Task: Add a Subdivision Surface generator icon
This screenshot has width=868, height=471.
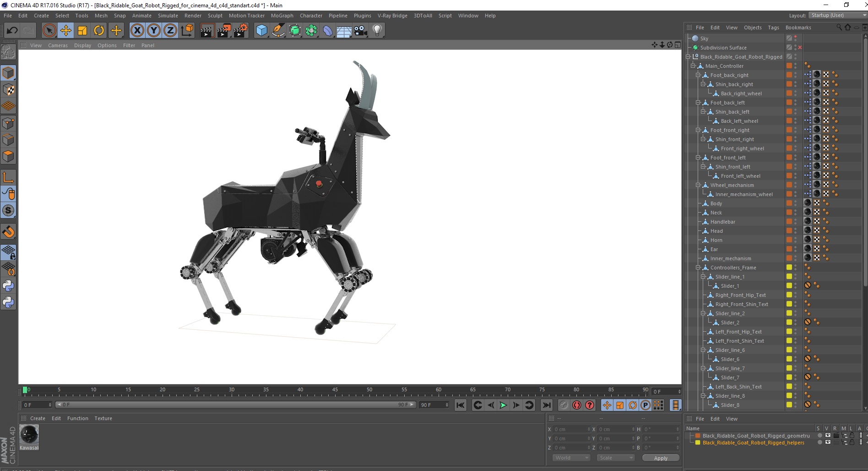Action: click(295, 31)
